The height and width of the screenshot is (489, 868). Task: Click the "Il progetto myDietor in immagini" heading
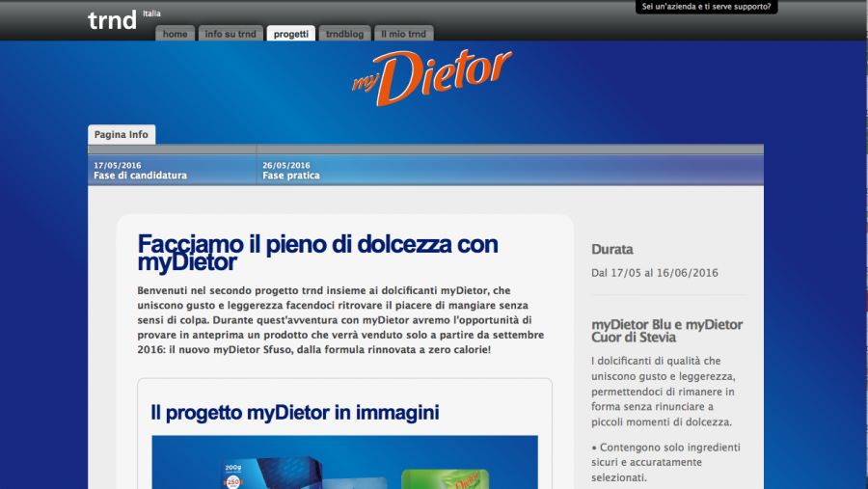click(x=294, y=413)
